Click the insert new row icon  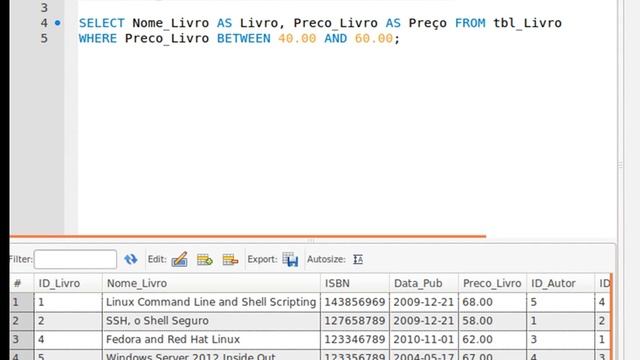click(x=205, y=259)
